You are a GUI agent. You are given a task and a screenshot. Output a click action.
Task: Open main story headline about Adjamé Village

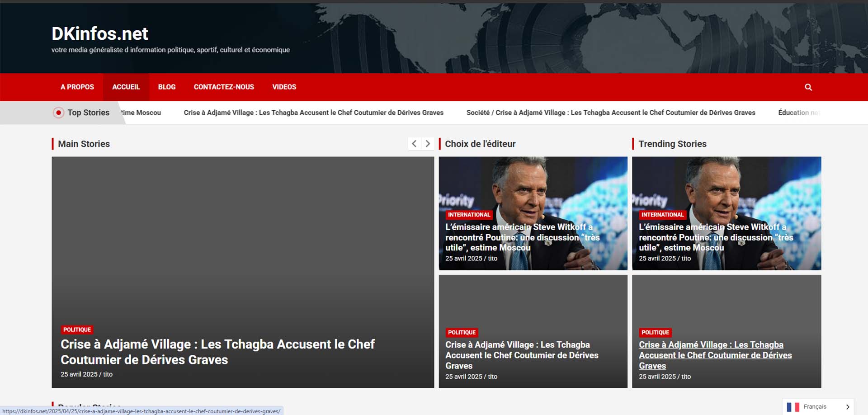[x=217, y=352]
